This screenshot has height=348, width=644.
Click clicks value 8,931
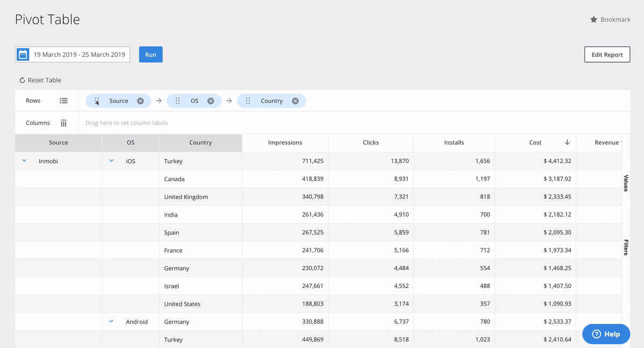tap(401, 179)
